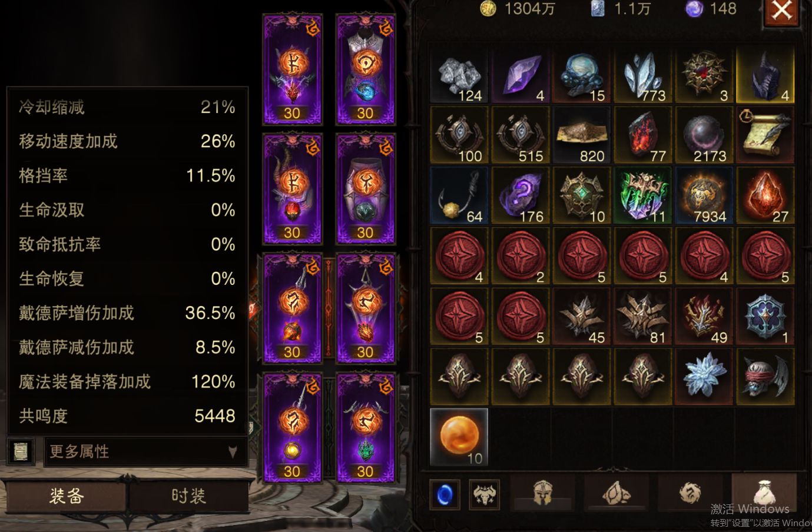
Task: Click the dropdown arrow beside 更多属性
Action: point(233,452)
